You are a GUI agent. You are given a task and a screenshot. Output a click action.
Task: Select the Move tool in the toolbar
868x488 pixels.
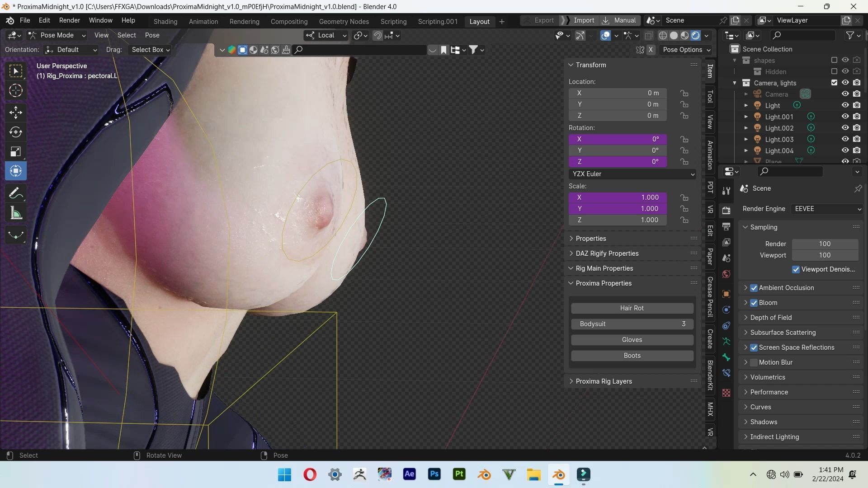(16, 112)
